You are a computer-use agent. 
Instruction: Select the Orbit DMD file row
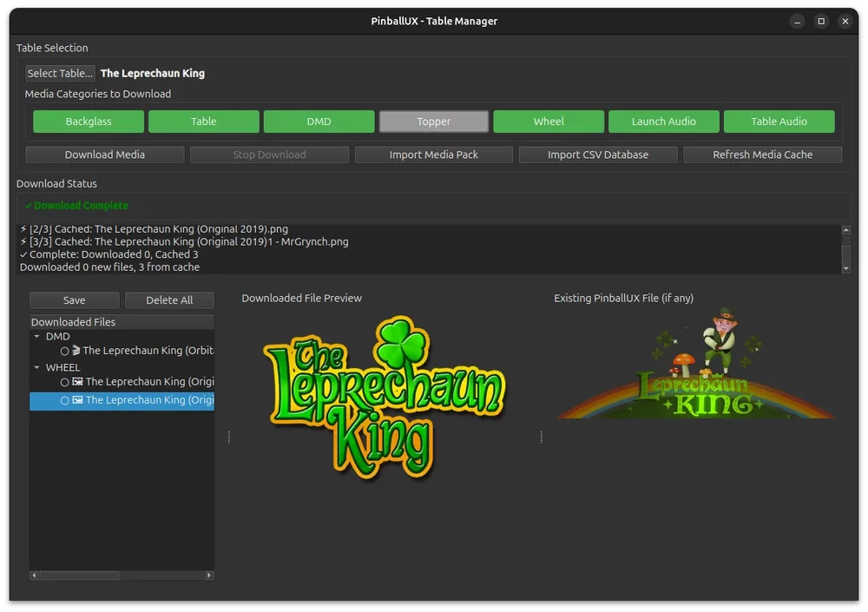(122, 351)
